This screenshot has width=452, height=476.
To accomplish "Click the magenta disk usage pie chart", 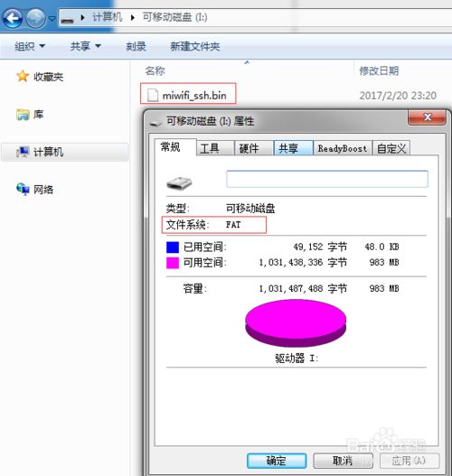I will [x=296, y=323].
